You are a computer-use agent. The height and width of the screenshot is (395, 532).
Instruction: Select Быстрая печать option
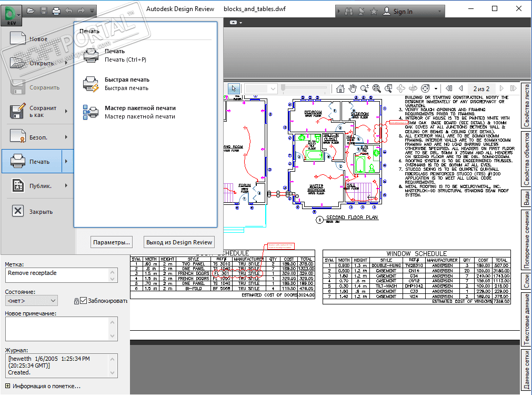pyautogui.click(x=146, y=84)
